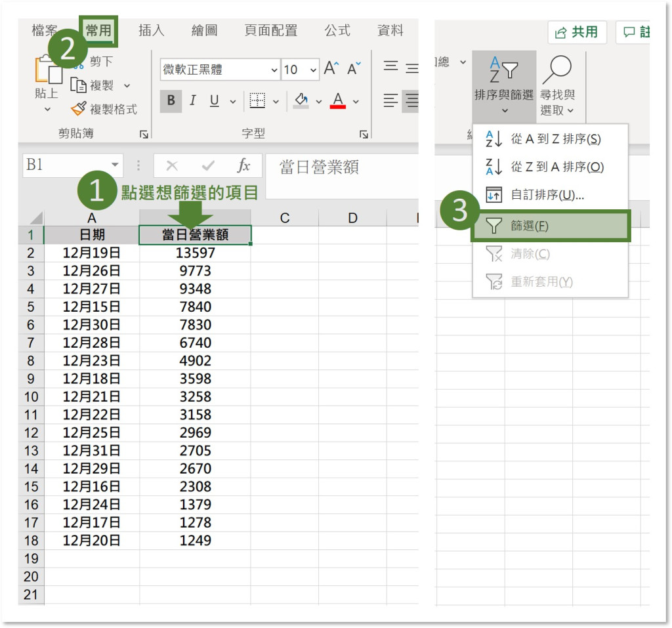672x628 pixels.
Task: Open the Font (字型) group dialog launcher
Action: point(364,135)
